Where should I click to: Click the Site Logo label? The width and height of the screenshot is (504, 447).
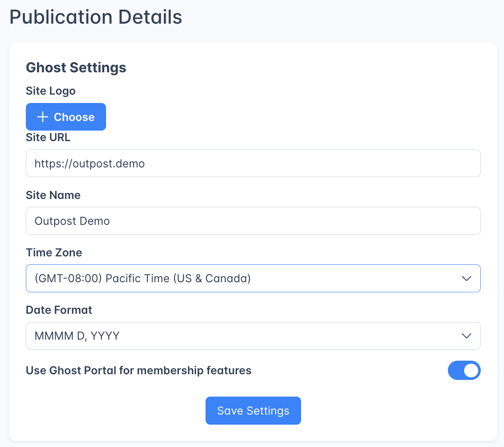coord(51,91)
